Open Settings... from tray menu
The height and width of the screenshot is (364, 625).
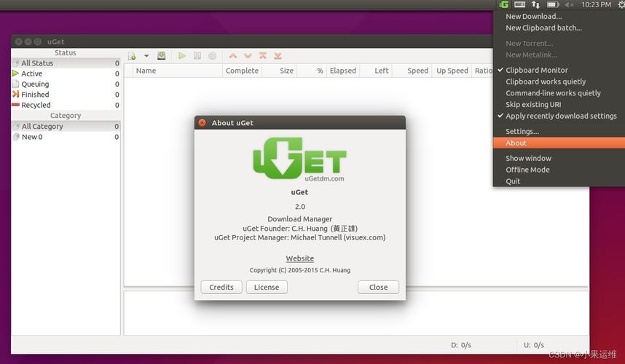(x=559, y=132)
